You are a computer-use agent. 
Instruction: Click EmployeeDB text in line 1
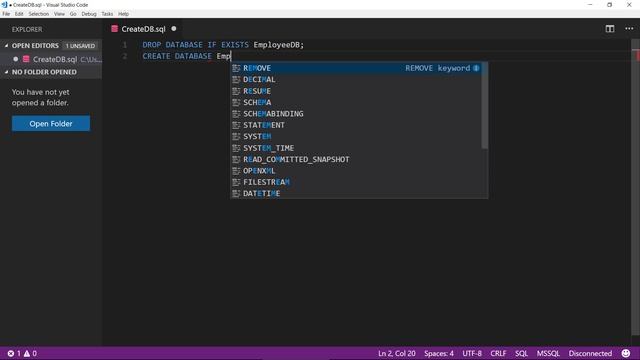click(278, 45)
